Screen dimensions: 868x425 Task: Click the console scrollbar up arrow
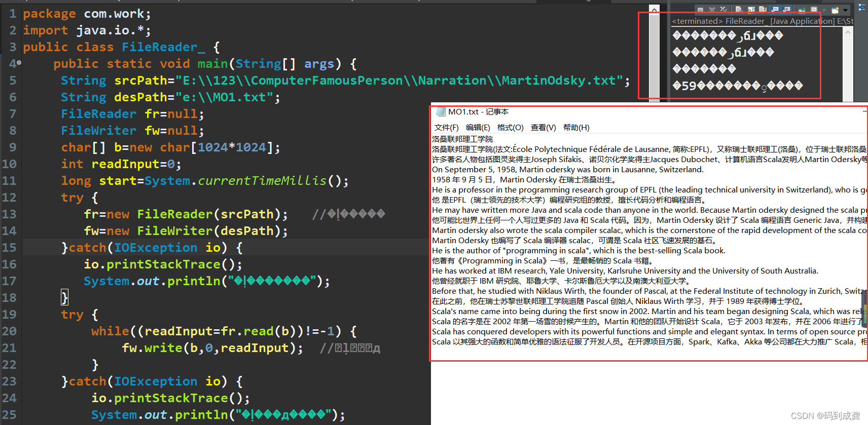[x=848, y=31]
